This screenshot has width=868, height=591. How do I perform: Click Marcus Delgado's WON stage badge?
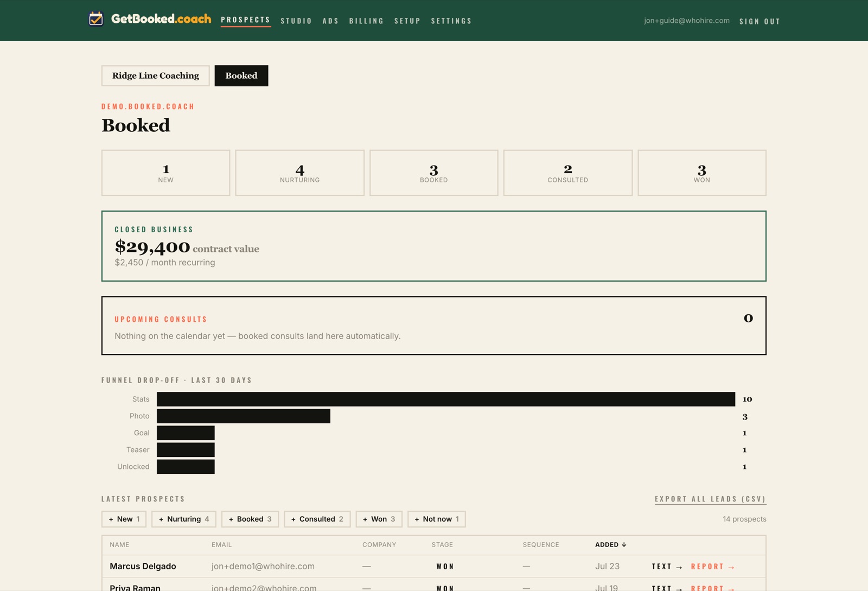(445, 567)
